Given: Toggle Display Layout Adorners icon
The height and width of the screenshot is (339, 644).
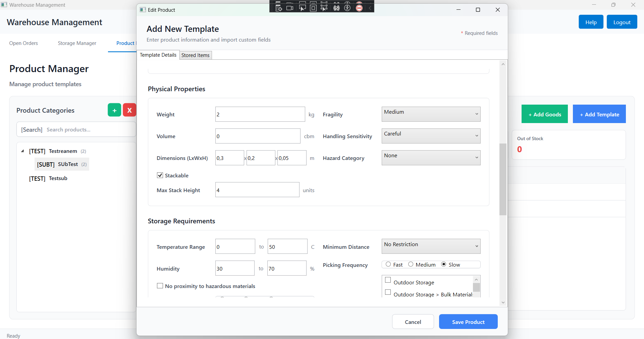Looking at the screenshot, I should point(313,8).
